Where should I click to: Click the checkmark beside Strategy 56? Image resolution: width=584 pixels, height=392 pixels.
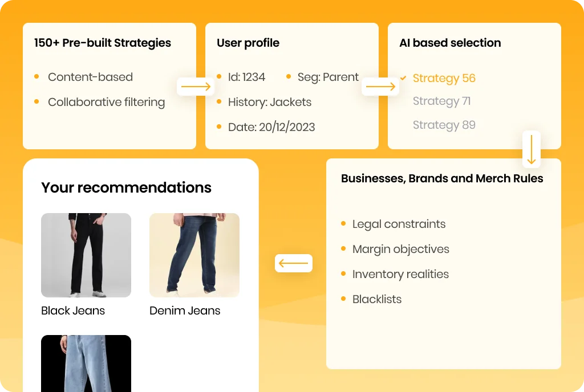point(403,77)
